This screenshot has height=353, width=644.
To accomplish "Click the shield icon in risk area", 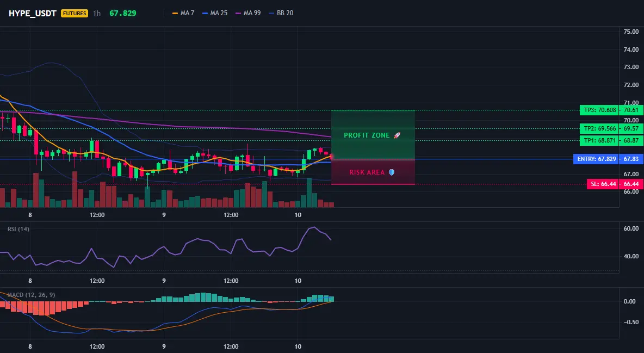I will [x=392, y=172].
